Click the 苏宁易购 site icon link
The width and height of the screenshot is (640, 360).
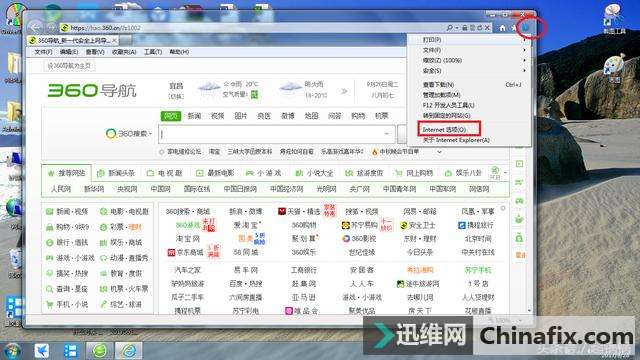(345, 225)
